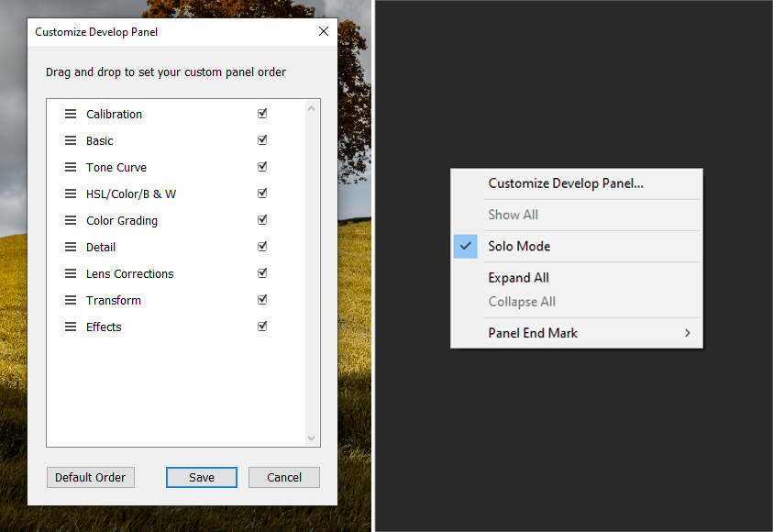Click the Customize Develop Panel title text

tap(96, 32)
